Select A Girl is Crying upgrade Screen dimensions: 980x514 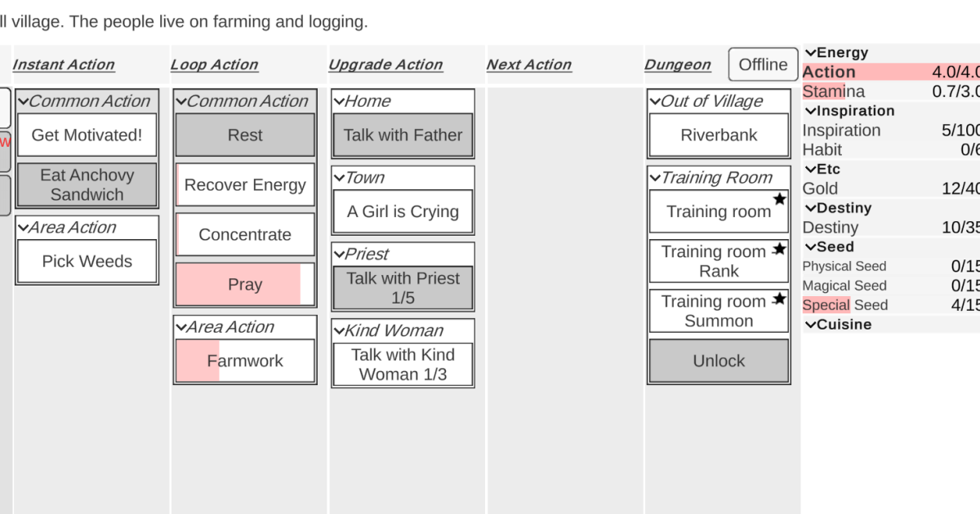[403, 211]
